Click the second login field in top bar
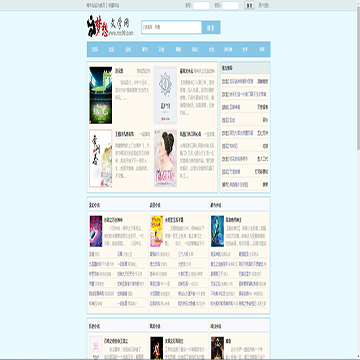 coord(230,5)
